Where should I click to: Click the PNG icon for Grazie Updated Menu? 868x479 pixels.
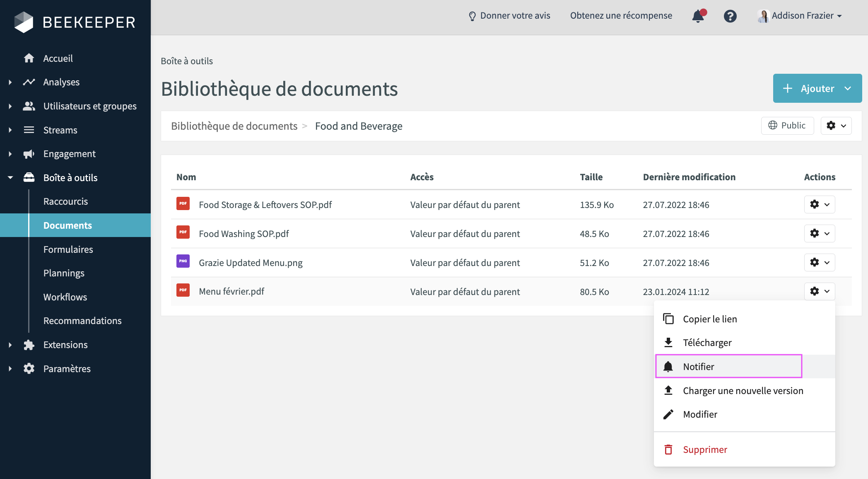coord(183,261)
